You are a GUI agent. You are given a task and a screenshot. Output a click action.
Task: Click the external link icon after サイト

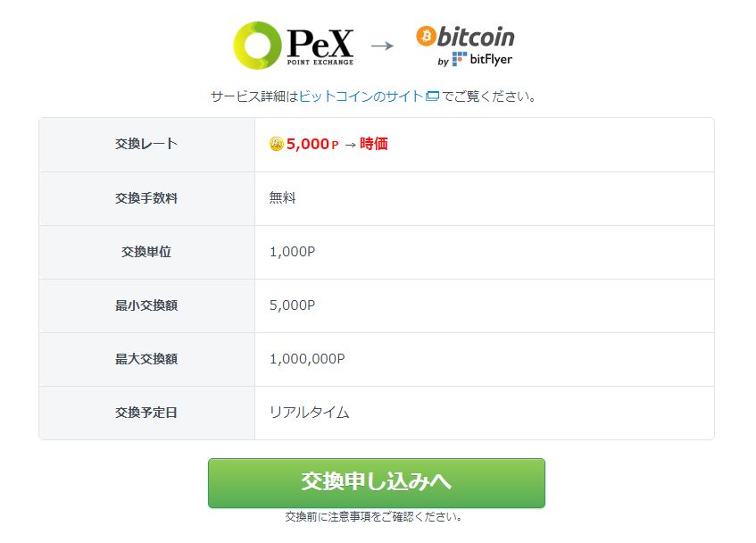pos(433,96)
